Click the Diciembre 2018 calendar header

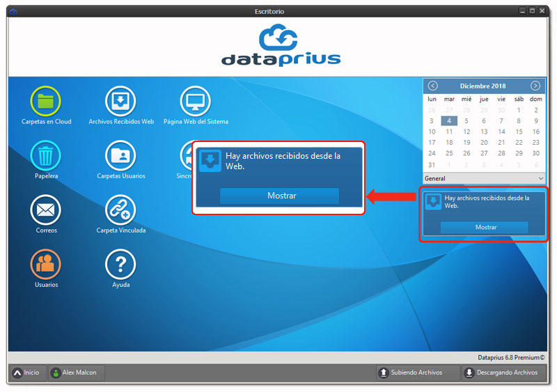point(483,86)
